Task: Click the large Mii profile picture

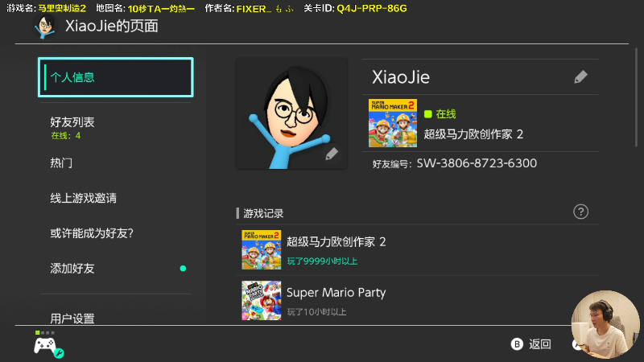Action: (291, 113)
